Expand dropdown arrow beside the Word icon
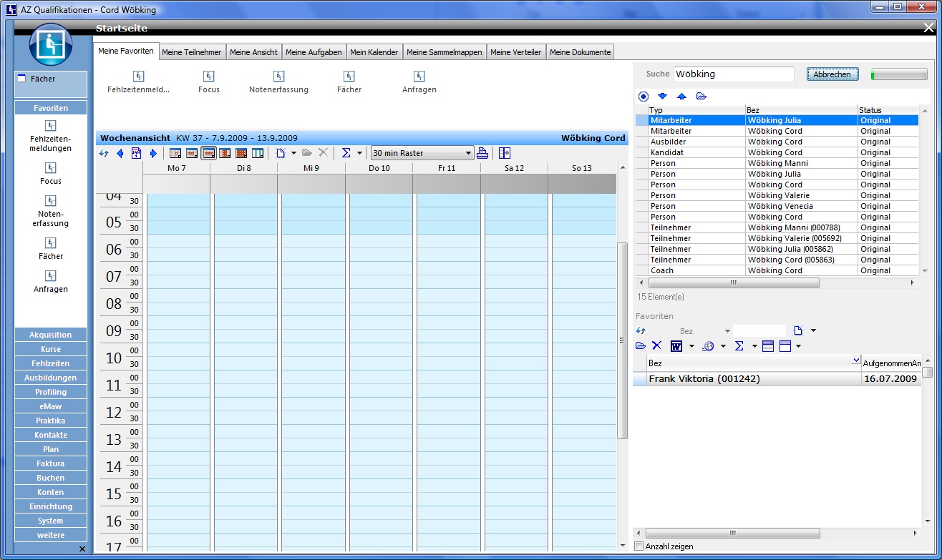942x560 pixels. (x=691, y=346)
